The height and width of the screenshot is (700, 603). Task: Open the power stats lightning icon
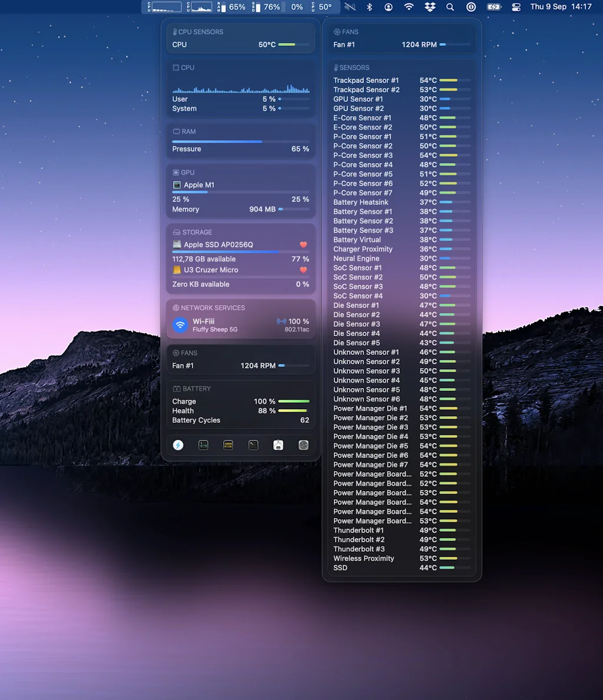(178, 445)
